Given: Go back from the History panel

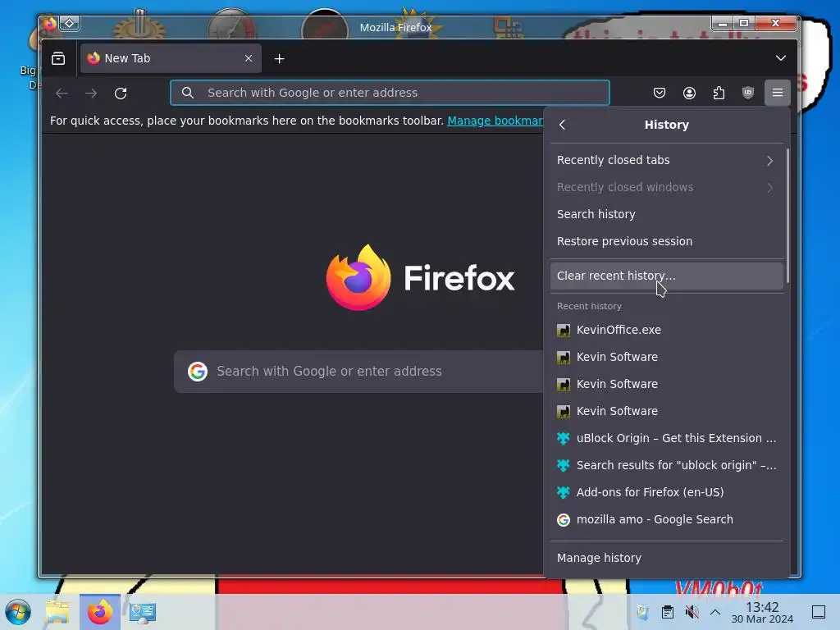Looking at the screenshot, I should 562,125.
